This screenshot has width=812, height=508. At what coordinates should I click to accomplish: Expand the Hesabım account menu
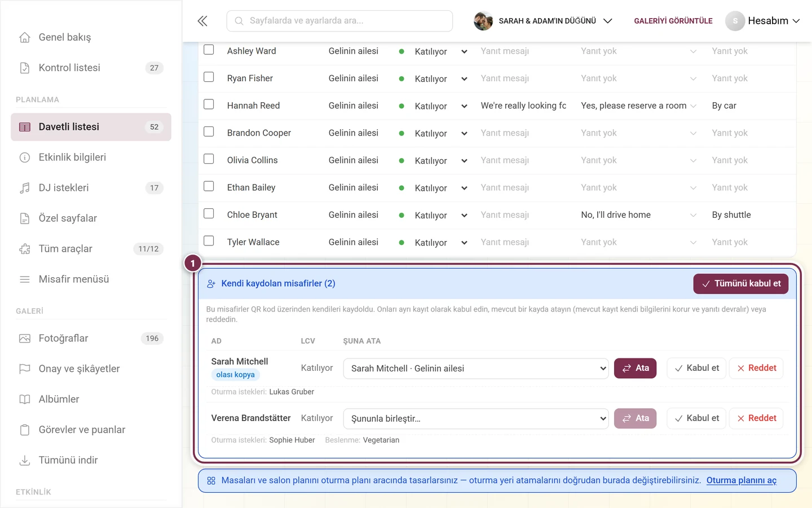pyautogui.click(x=774, y=21)
